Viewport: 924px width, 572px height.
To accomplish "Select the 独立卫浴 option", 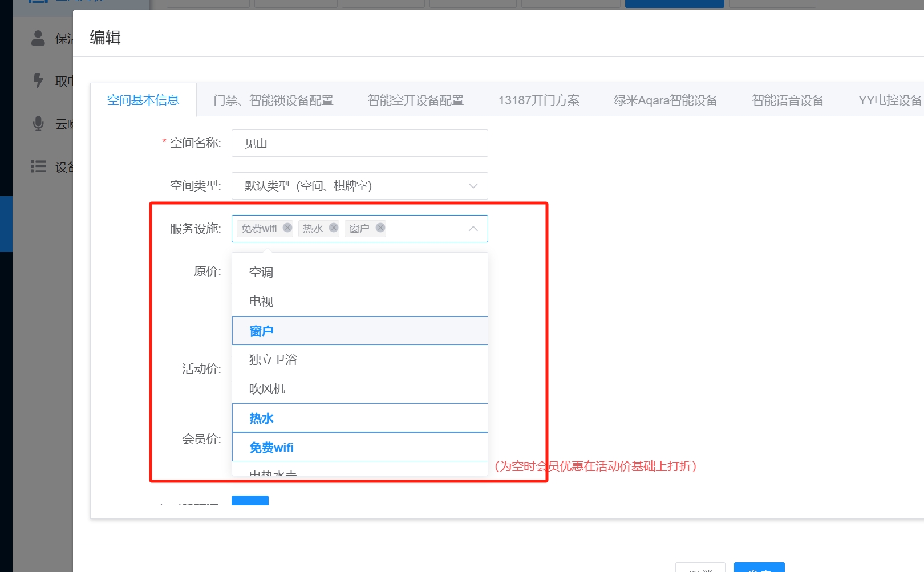I will point(359,360).
